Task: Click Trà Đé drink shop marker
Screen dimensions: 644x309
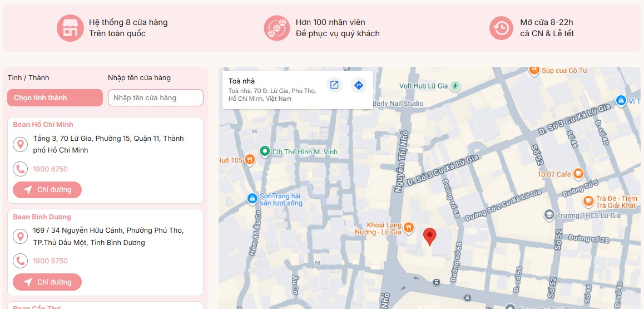Action: [x=588, y=201]
